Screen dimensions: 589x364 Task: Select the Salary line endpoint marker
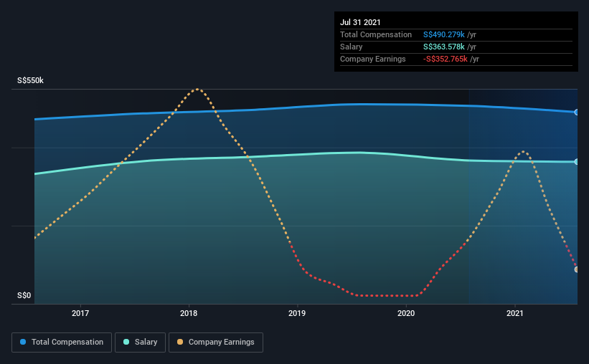coord(576,162)
